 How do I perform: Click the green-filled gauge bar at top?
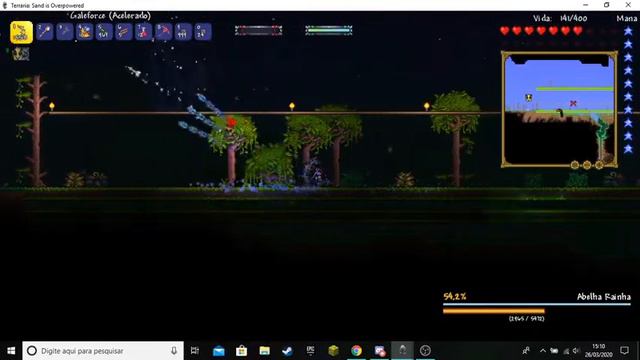click(329, 30)
